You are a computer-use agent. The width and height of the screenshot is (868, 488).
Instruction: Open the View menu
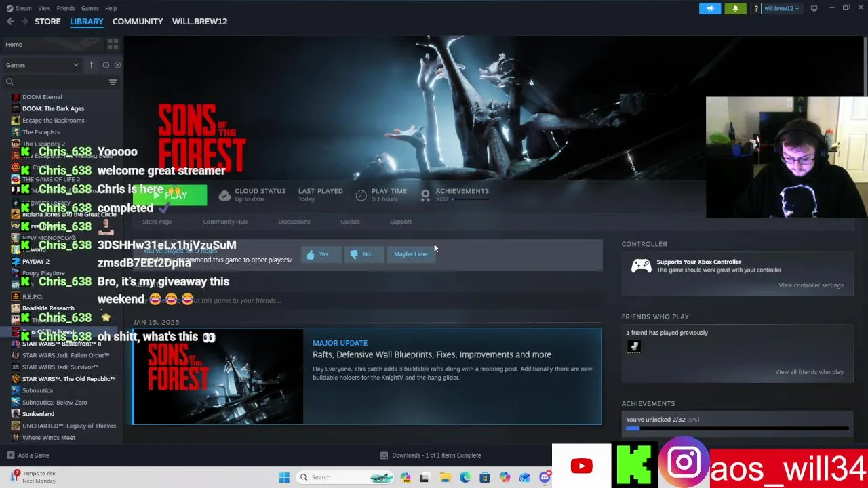44,8
